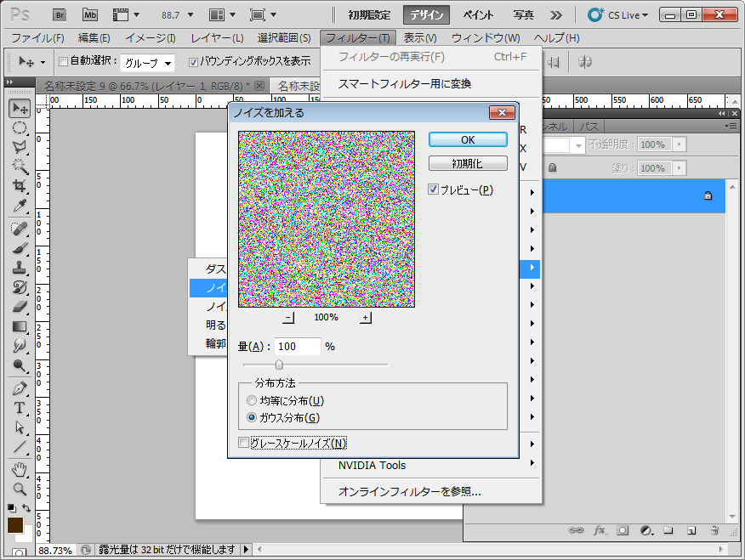Click OK in the ノイズを加える dialog
This screenshot has height=560, width=745.
[x=468, y=139]
